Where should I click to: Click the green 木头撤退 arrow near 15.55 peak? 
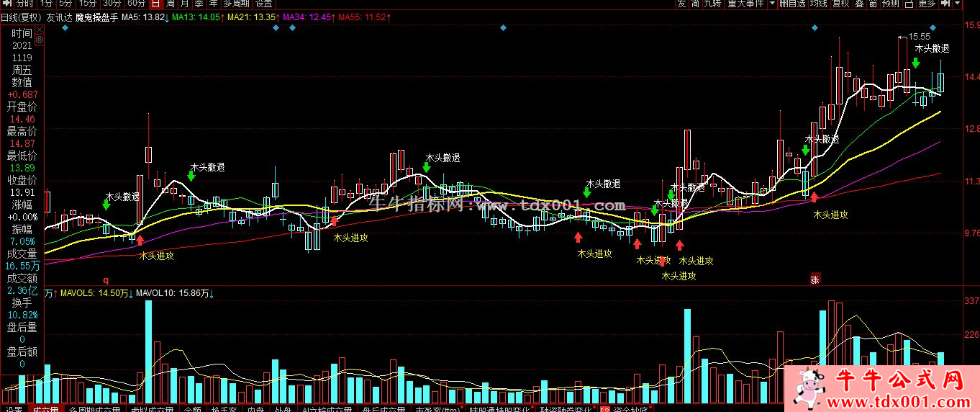(916, 63)
